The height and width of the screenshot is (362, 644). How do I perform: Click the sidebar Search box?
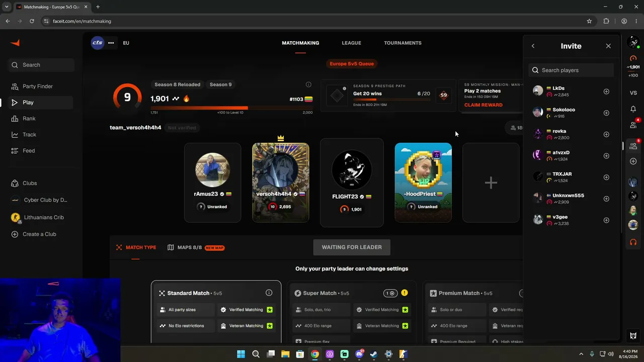coord(41,65)
